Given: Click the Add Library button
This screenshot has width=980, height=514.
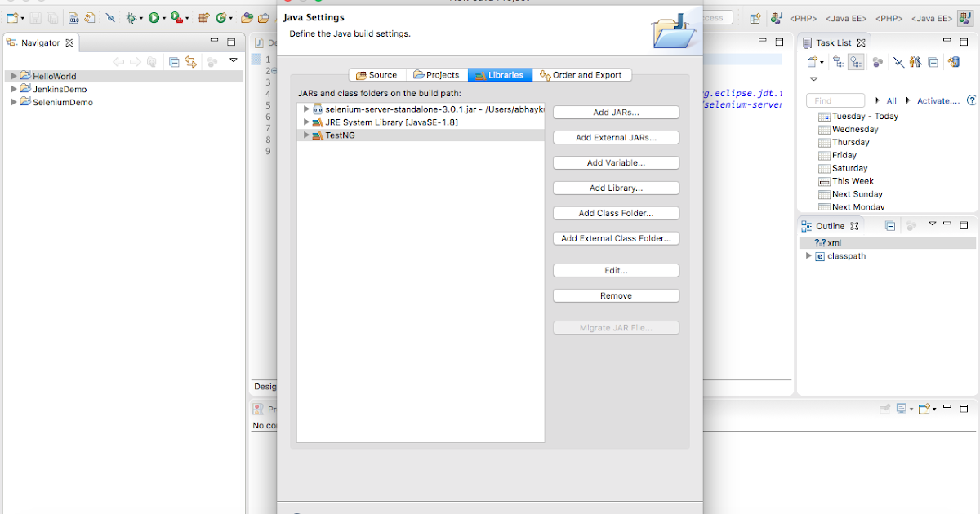Looking at the screenshot, I should (x=616, y=188).
